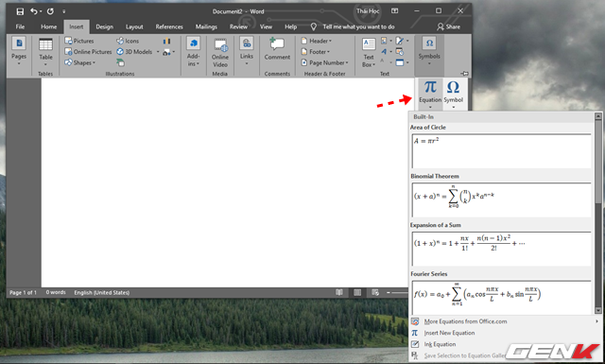This screenshot has height=364, width=605.
Task: Click Online Pictures
Action: point(88,51)
